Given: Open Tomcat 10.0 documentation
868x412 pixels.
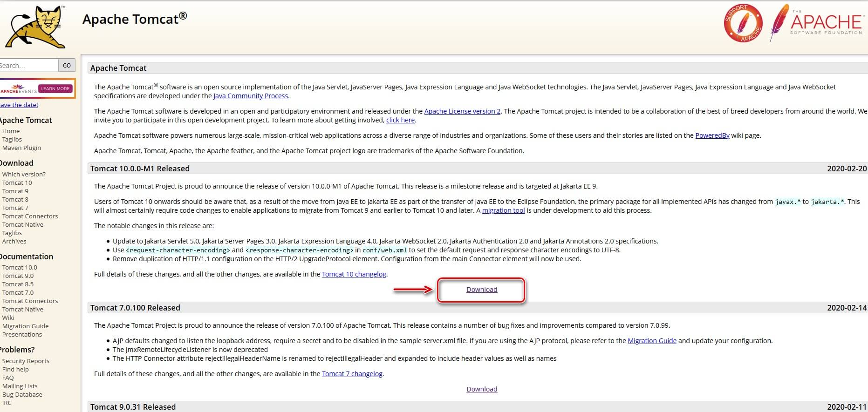Looking at the screenshot, I should pyautogui.click(x=20, y=267).
